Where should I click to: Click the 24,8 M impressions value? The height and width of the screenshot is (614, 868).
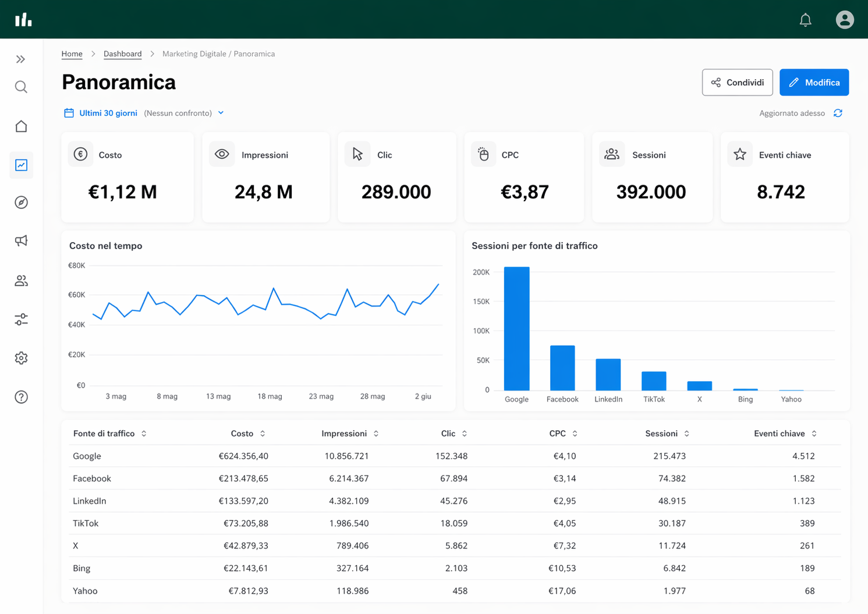264,192
